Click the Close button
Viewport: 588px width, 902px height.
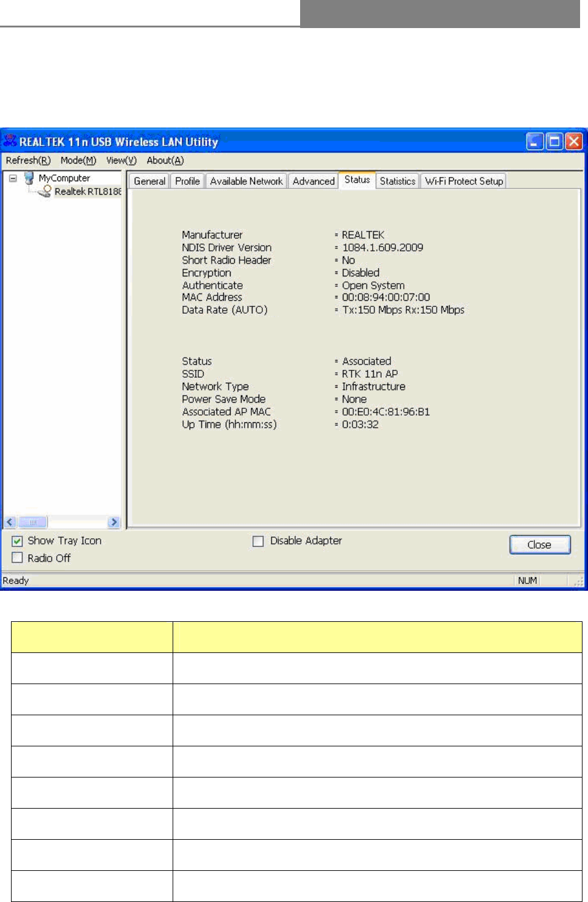click(x=540, y=544)
